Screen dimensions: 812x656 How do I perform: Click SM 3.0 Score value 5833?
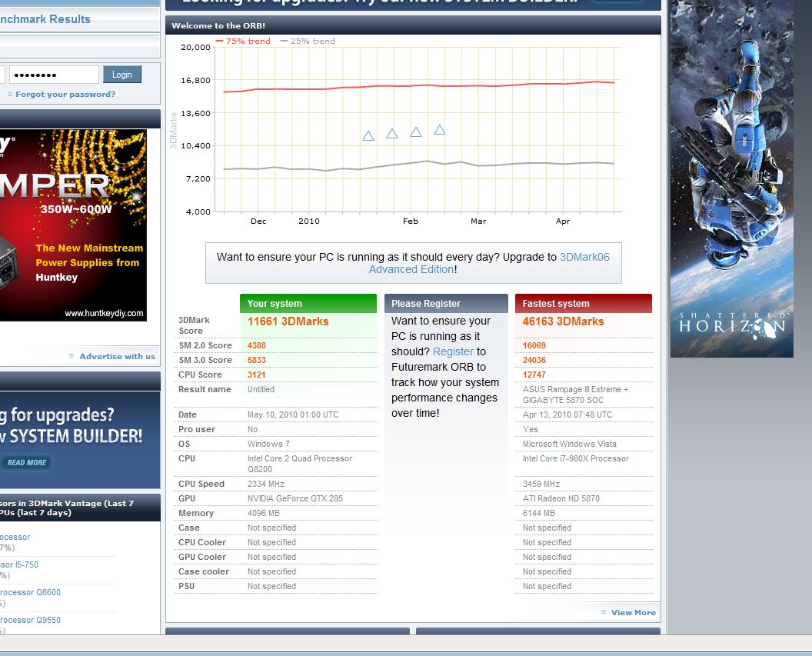click(256, 360)
